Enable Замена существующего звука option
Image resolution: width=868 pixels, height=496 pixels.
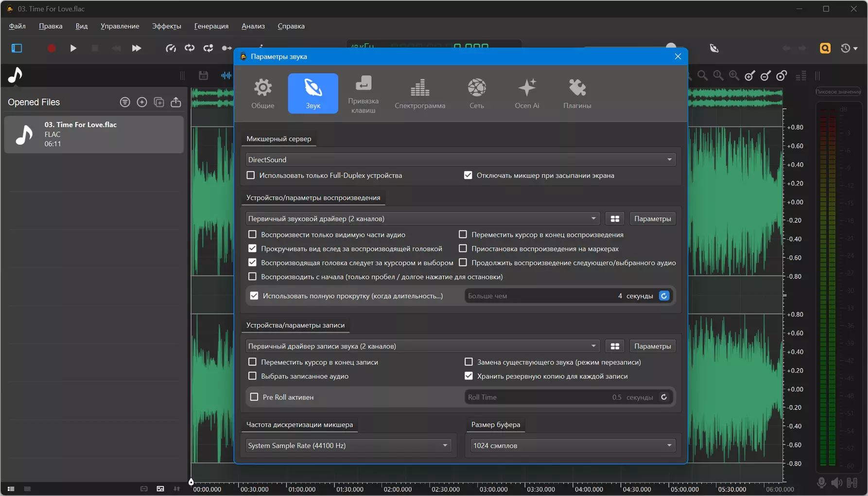(469, 362)
